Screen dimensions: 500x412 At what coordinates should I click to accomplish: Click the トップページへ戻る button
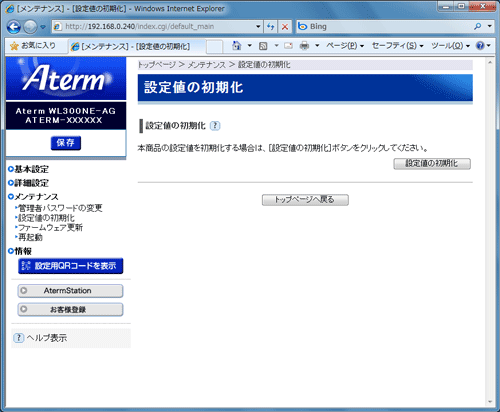[305, 200]
